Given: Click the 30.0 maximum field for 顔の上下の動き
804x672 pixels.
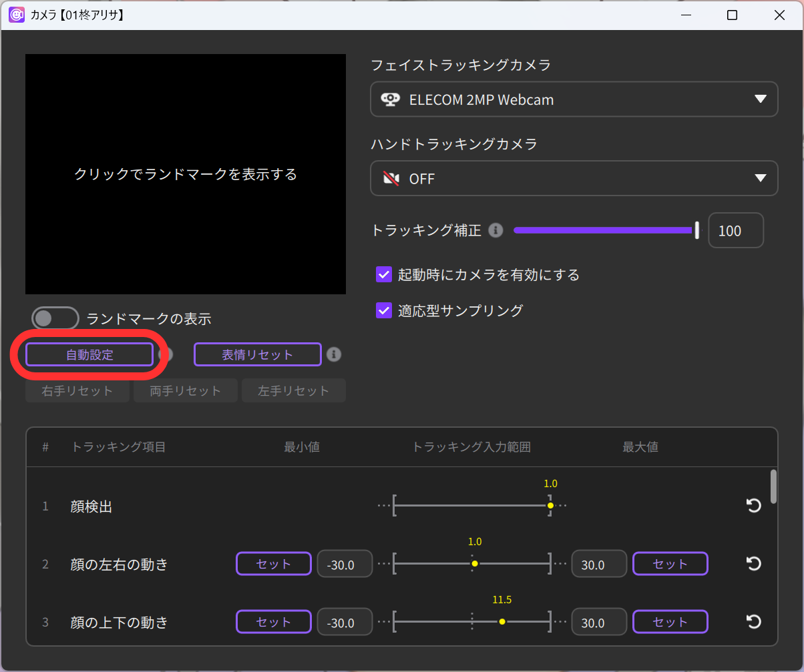Looking at the screenshot, I should point(599,622).
